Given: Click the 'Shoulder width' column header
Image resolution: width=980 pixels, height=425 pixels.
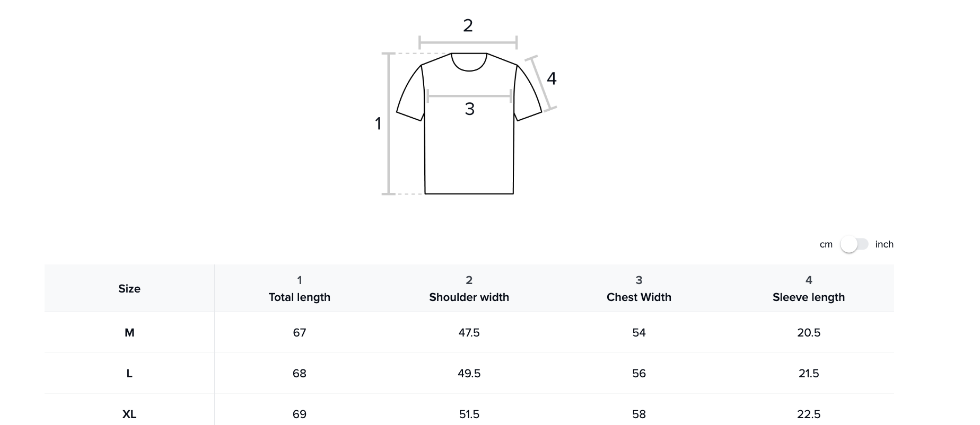Looking at the screenshot, I should (469, 297).
